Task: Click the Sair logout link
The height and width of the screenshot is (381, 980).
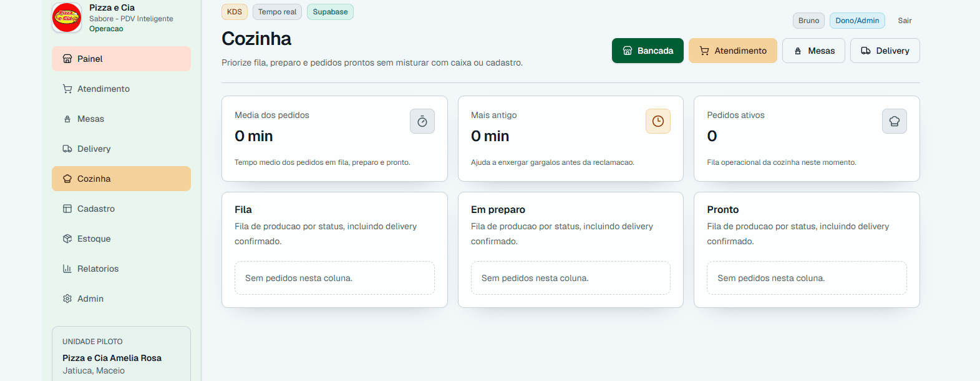Action: [905, 21]
